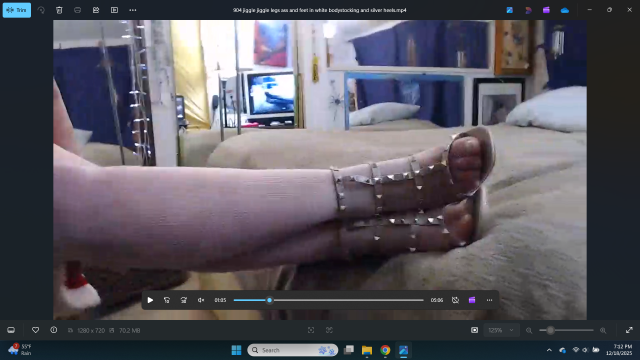
Task: Click the fit-to-window icon in bottom bar
Action: [311, 330]
